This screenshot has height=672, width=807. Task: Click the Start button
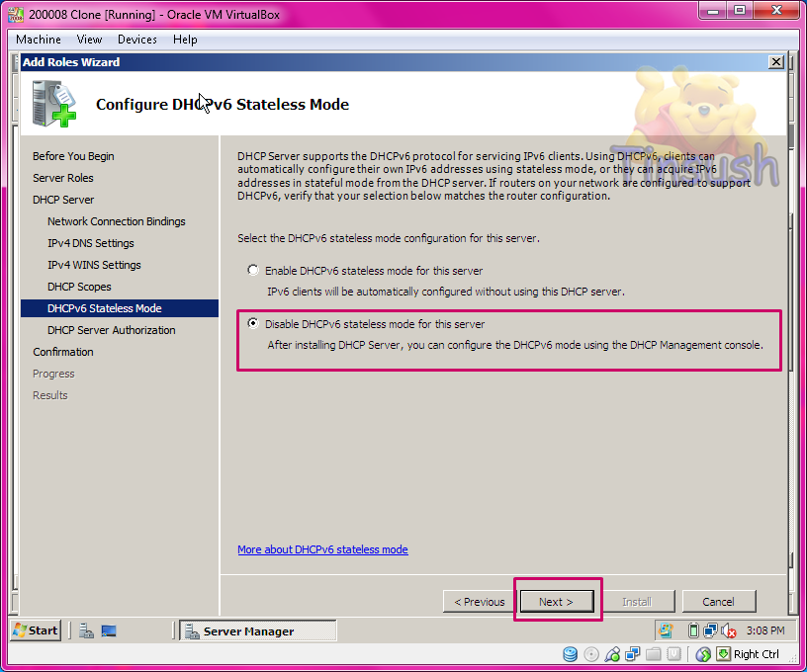coord(36,630)
